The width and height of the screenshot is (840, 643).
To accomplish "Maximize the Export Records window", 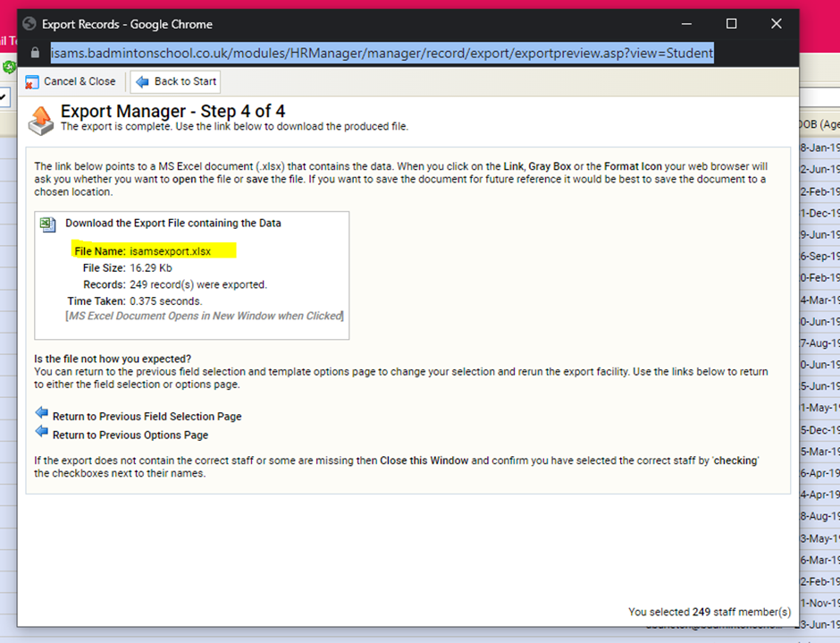I will (x=731, y=24).
